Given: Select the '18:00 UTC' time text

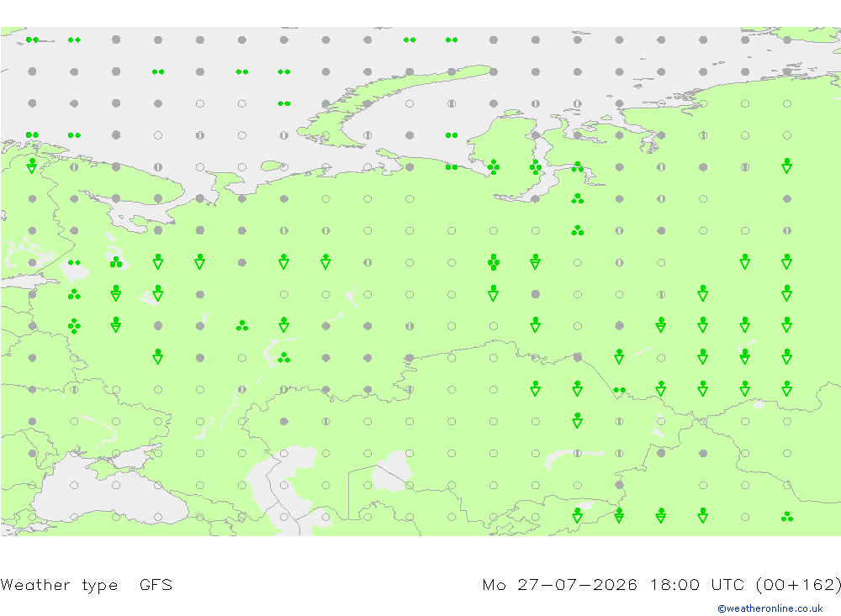Looking at the screenshot, I should coord(697,584).
